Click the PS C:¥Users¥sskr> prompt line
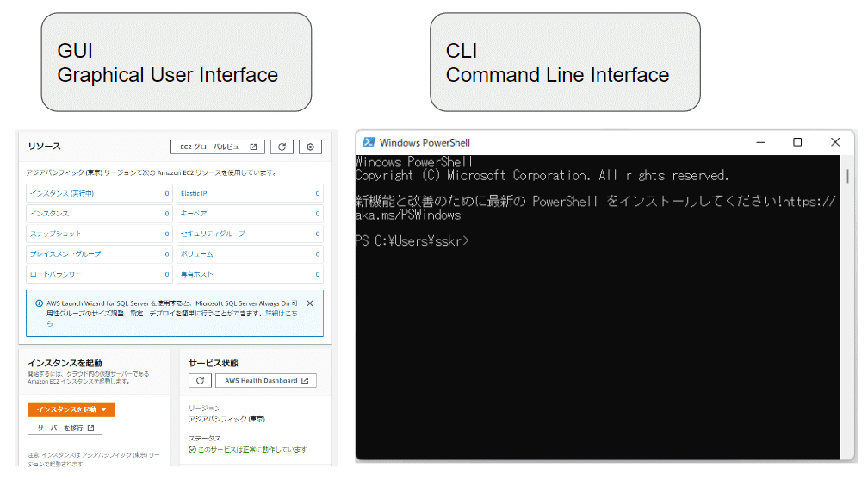The width and height of the screenshot is (868, 487). click(412, 241)
